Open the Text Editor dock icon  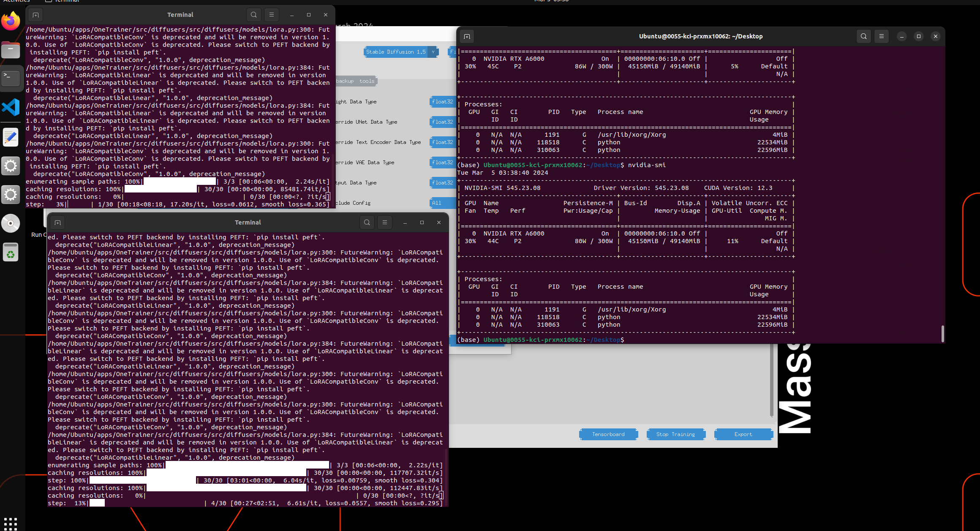coord(11,137)
